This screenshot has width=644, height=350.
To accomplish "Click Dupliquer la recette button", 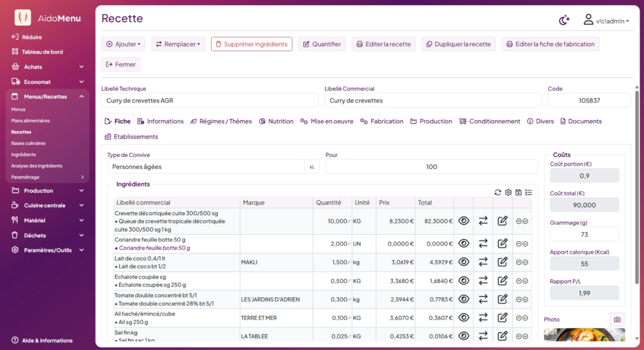I will [x=458, y=44].
